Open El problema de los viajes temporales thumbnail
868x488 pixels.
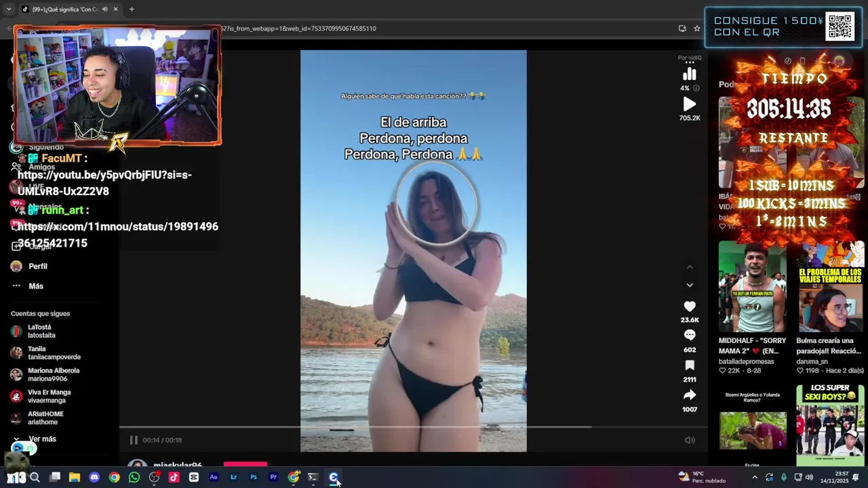[x=831, y=286]
